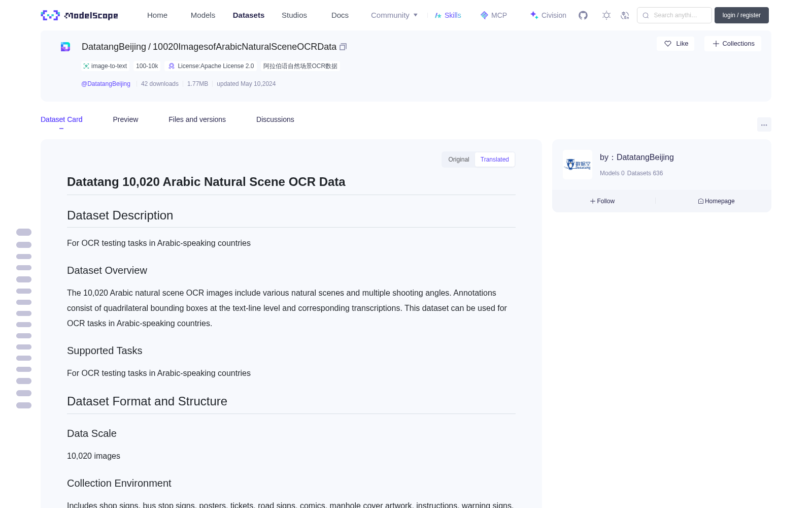Viewport: 812px width, 508px height.
Task: Click the Collection Environment heading
Action: pos(119,483)
